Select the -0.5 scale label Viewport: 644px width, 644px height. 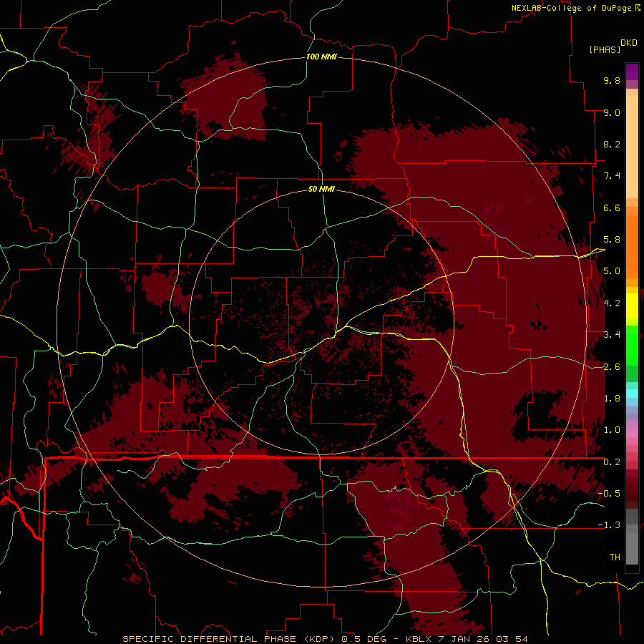click(609, 494)
